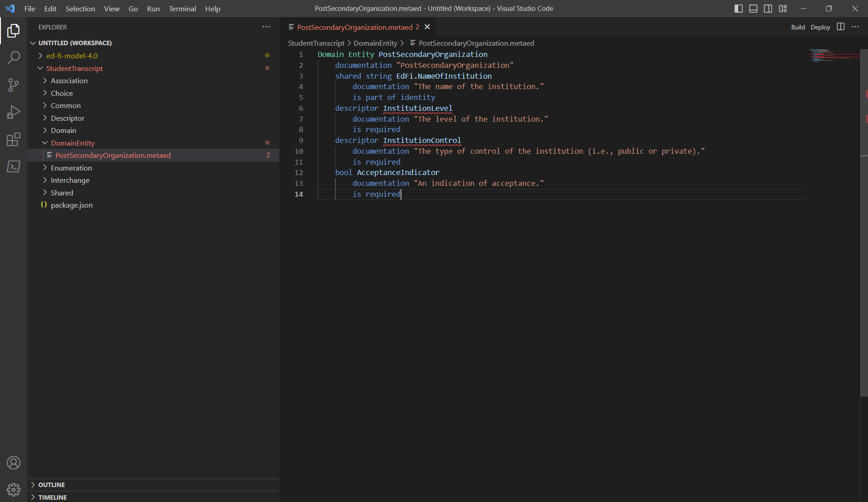Open the Manage gear icon
Image resolution: width=868 pixels, height=502 pixels.
coord(14,489)
